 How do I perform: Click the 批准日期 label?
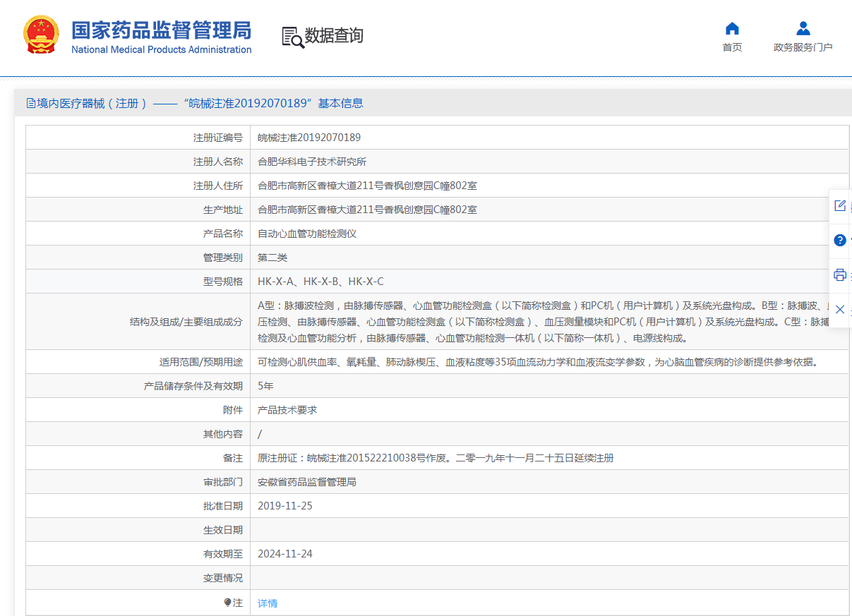click(x=223, y=506)
